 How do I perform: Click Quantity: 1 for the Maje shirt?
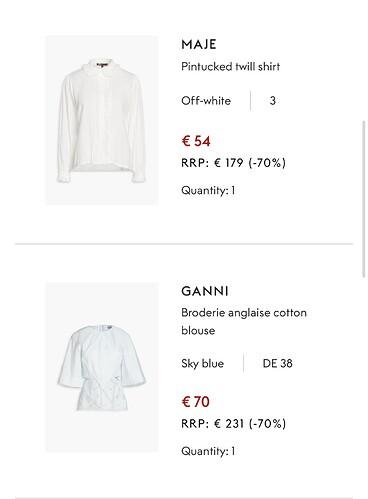pyautogui.click(x=208, y=190)
